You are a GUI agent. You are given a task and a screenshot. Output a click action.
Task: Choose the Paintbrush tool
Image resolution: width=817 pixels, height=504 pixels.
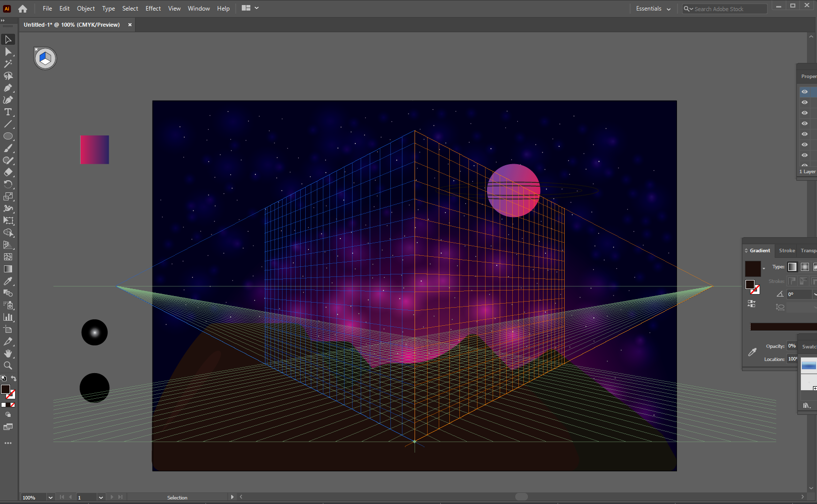pyautogui.click(x=8, y=148)
